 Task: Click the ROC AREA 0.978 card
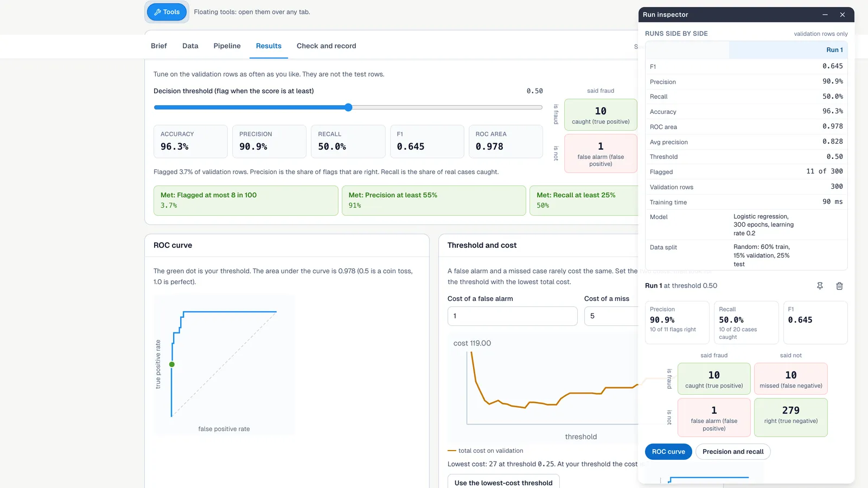click(x=506, y=142)
